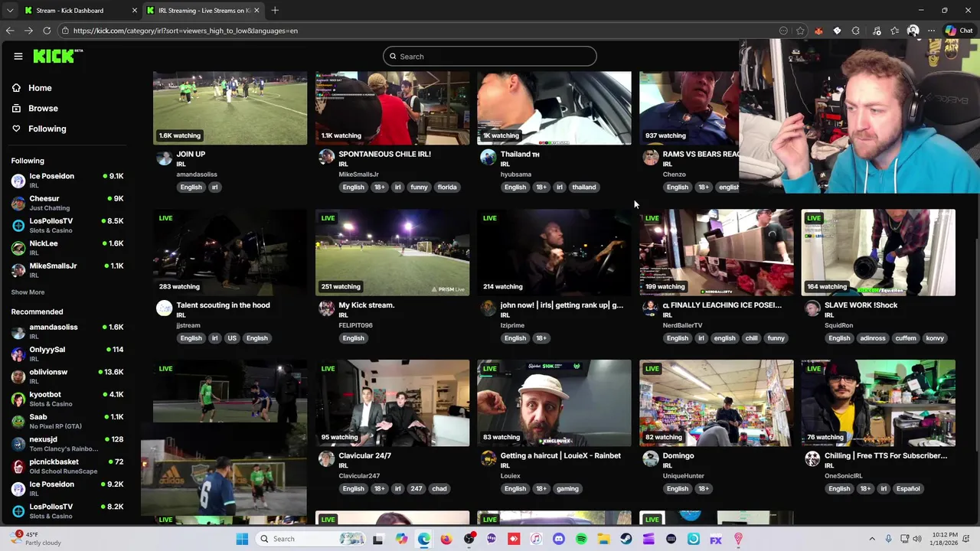The width and height of the screenshot is (980, 551).
Task: Click the browser address bar
Action: pyautogui.click(x=421, y=31)
